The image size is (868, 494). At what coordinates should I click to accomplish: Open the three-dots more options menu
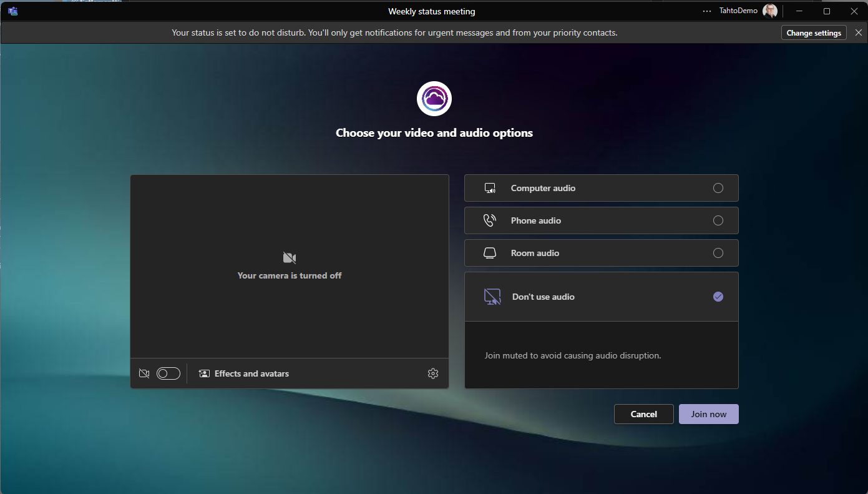pyautogui.click(x=706, y=11)
